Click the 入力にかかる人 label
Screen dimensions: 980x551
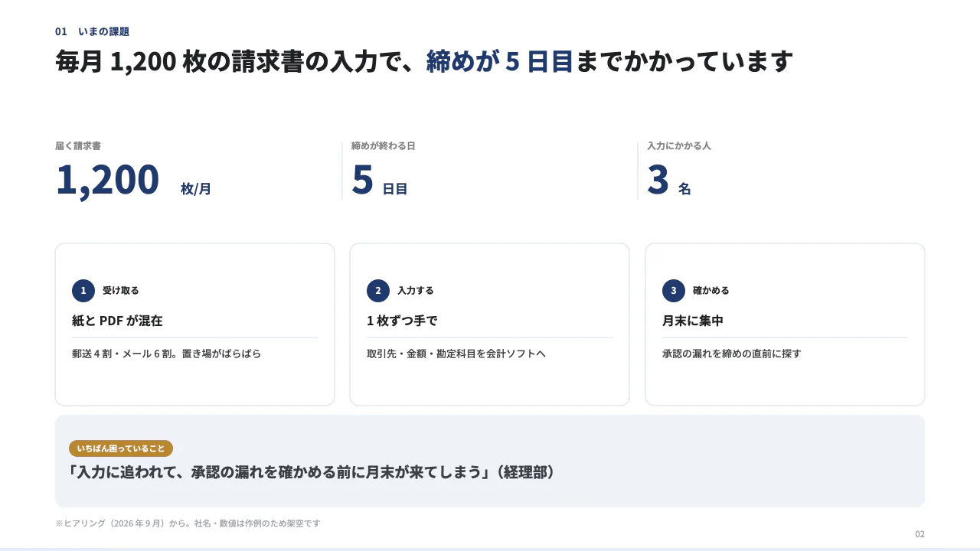pos(679,145)
